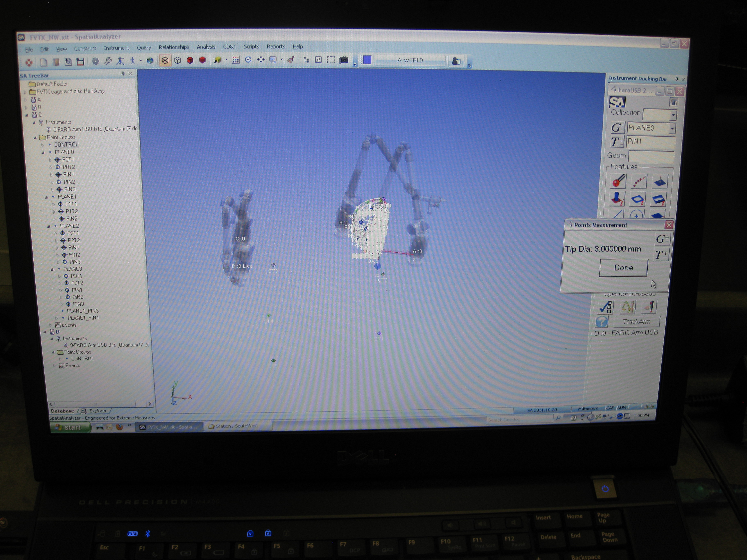
Task: Select point P0T1 in the tree
Action: [x=68, y=160]
